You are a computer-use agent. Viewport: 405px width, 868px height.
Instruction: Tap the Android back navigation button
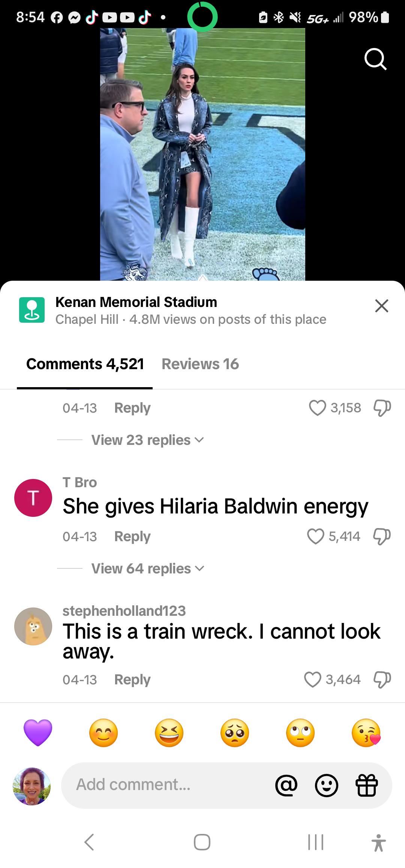(89, 842)
